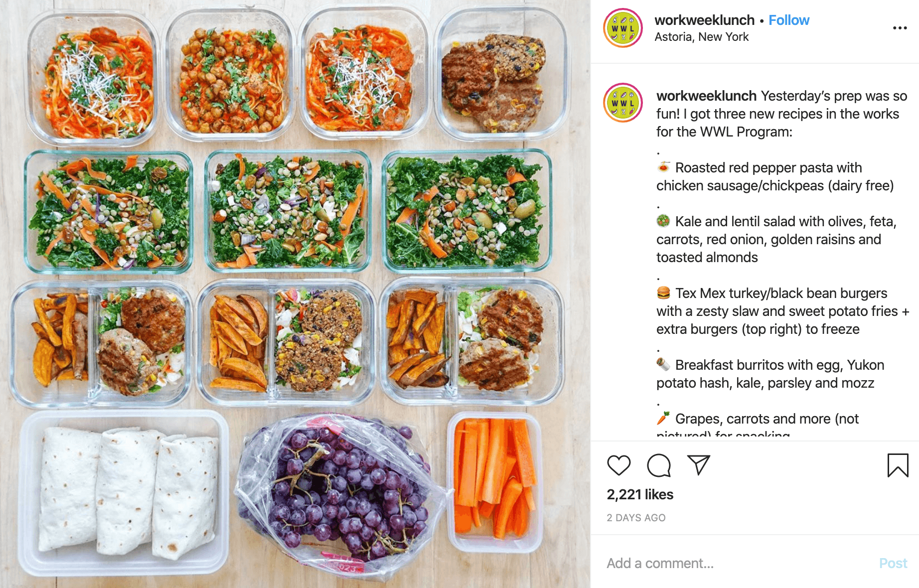Screen dimensions: 919x588
Task: Click workweeklunch username in the caption
Action: click(x=707, y=96)
